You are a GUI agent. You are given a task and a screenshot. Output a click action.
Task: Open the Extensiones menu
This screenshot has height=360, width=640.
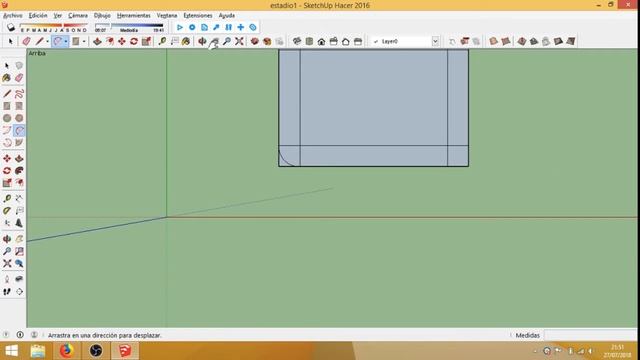[x=198, y=16]
